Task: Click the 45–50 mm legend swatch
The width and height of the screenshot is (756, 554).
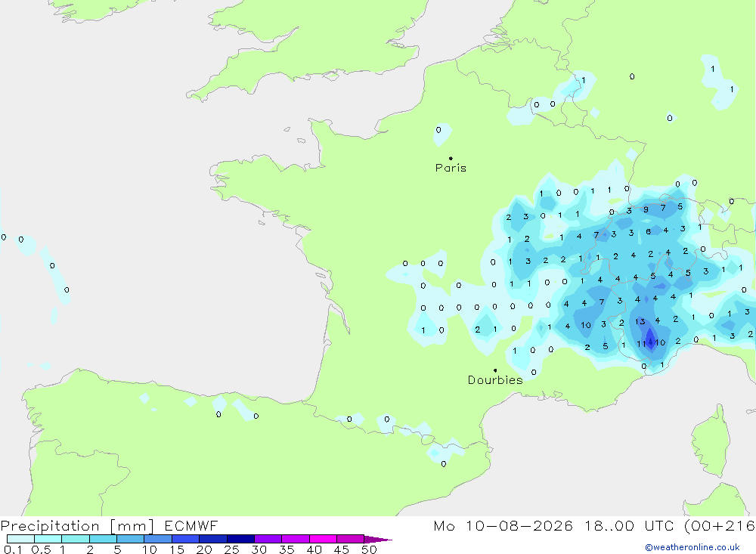Action: tap(351, 539)
